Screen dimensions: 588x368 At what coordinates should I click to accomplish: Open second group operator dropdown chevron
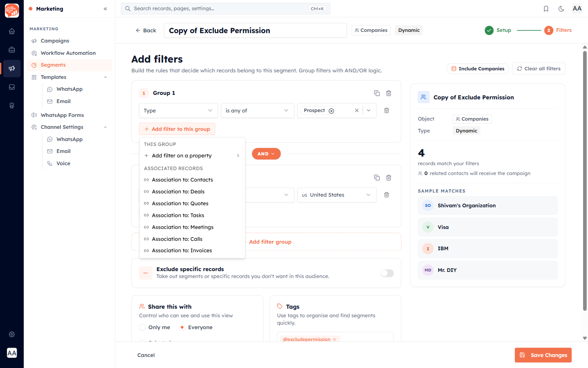tap(286, 195)
